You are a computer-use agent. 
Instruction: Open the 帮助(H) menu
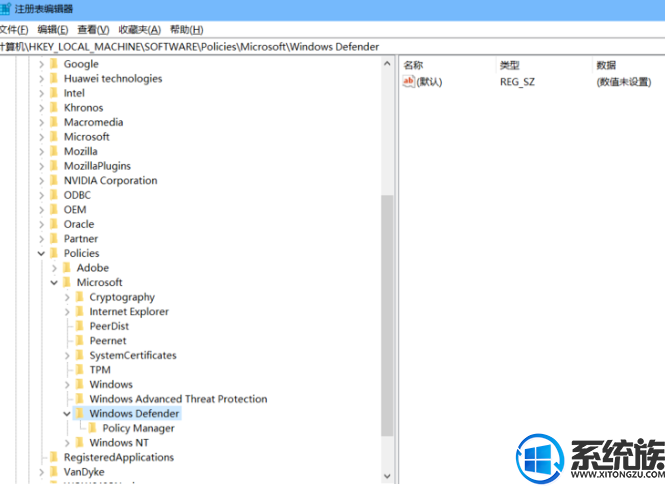point(187,30)
